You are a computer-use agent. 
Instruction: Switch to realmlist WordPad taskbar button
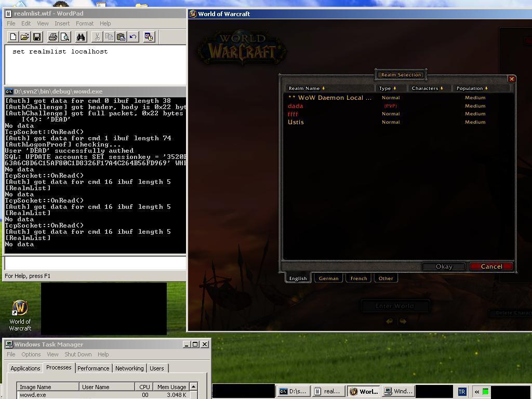point(328,392)
